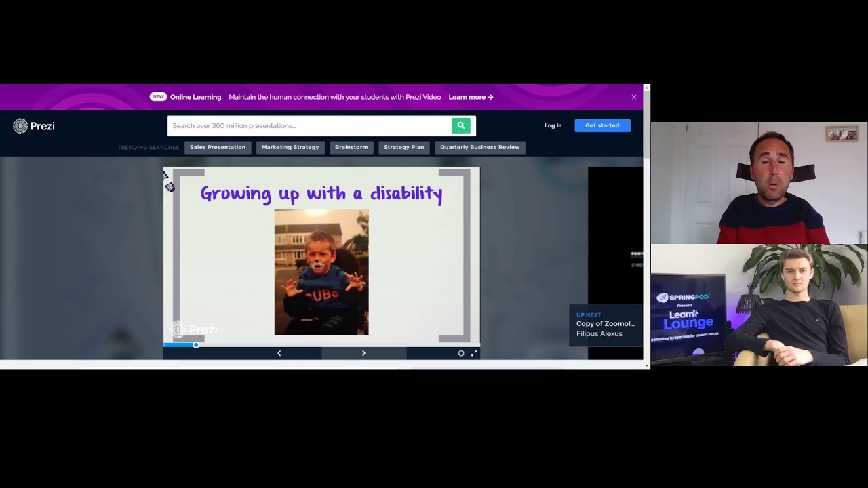Click the 'Filipus Alexus' author name
This screenshot has height=488, width=868.
(599, 334)
